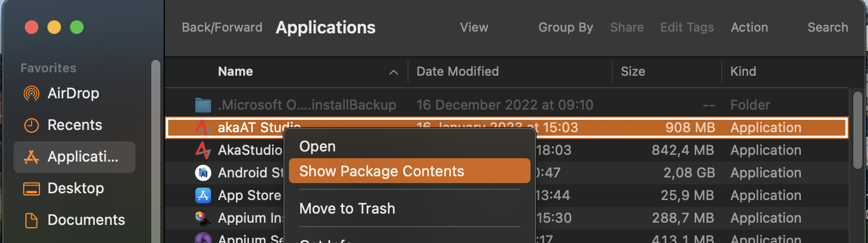Click the Documents sidebar icon
The image size is (868, 243).
click(x=31, y=220)
